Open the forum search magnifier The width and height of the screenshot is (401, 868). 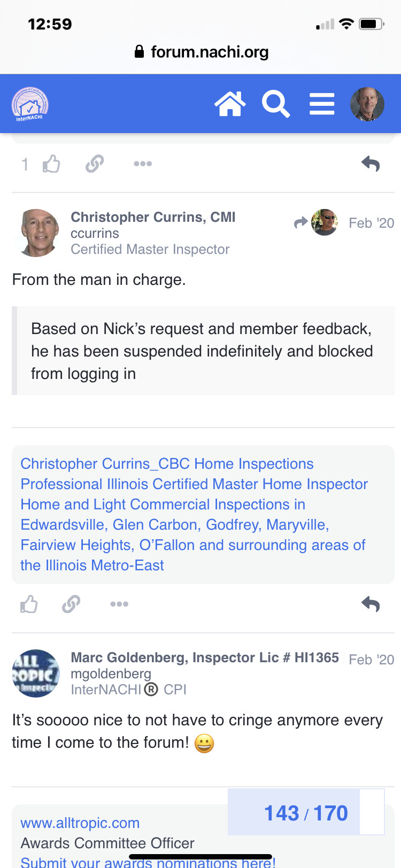click(x=275, y=104)
